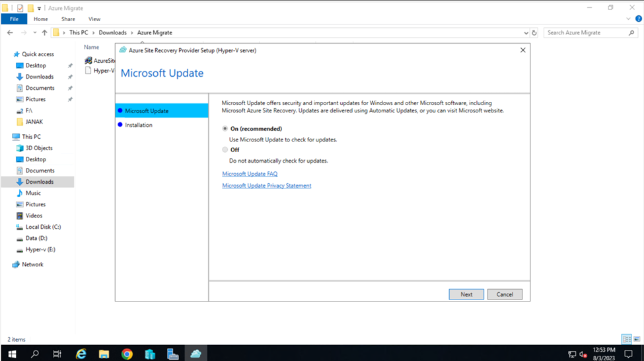644x361 pixels.
Task: Expand the Explorer ribbon chevron
Action: [x=628, y=19]
